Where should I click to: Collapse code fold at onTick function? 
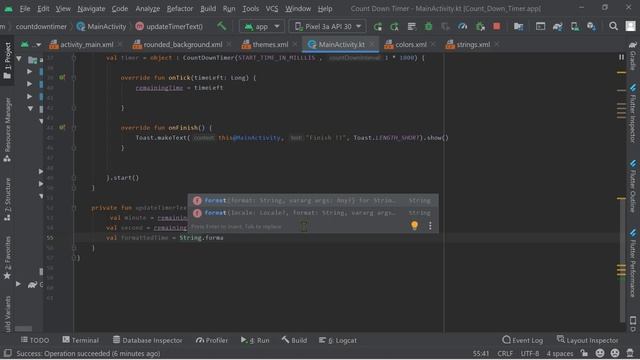pyautogui.click(x=74, y=77)
